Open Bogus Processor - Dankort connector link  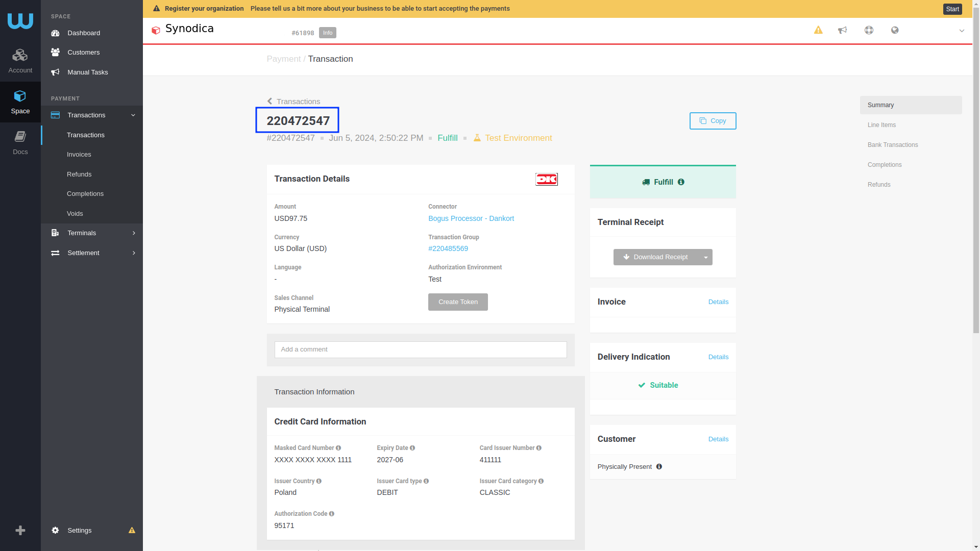coord(471,218)
